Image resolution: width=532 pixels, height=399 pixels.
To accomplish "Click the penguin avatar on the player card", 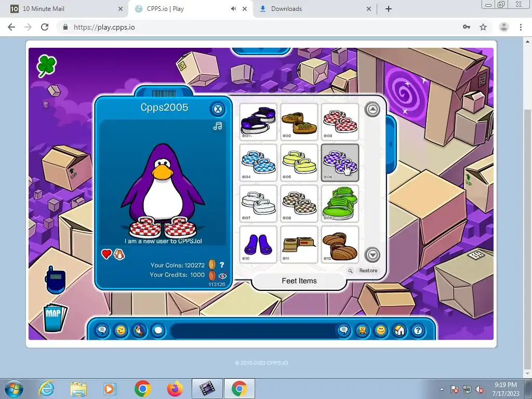I will (163, 190).
